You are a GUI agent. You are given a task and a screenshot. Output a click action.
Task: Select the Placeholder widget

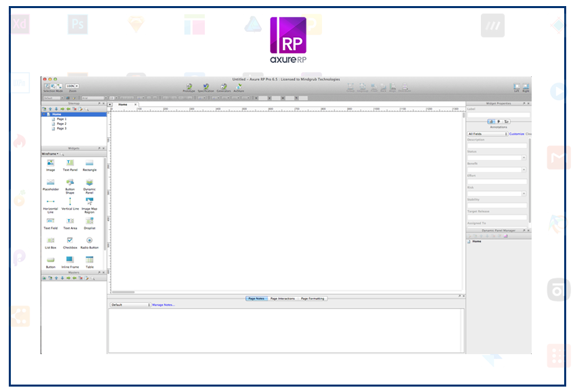point(51,185)
